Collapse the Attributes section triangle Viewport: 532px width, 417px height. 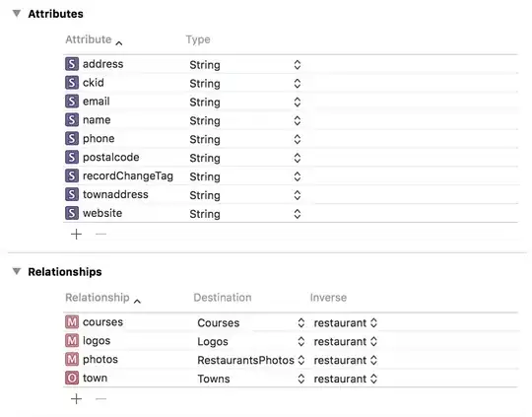(17, 14)
